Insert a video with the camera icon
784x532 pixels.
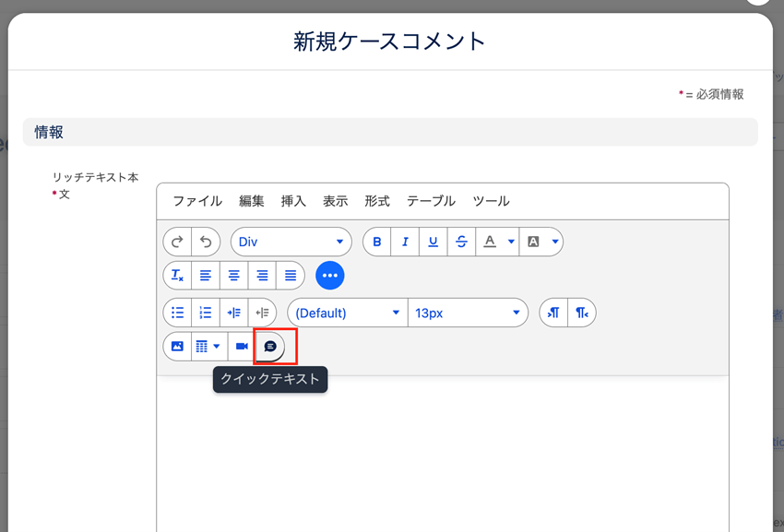[x=242, y=347]
